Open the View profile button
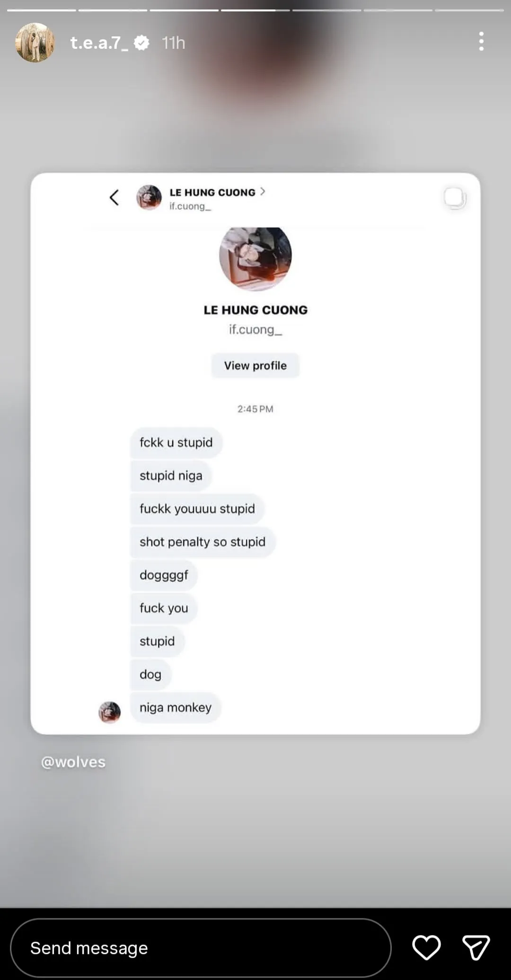Viewport: 511px width, 980px height. tap(255, 365)
